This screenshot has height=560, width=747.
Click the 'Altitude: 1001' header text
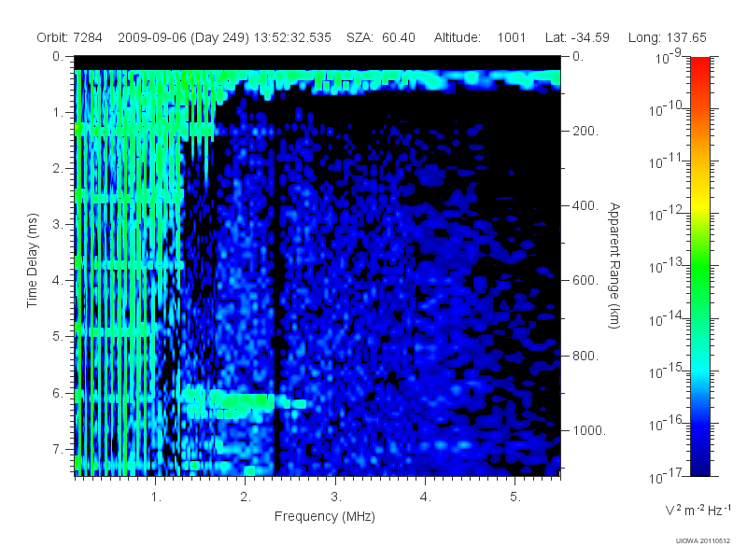479,37
